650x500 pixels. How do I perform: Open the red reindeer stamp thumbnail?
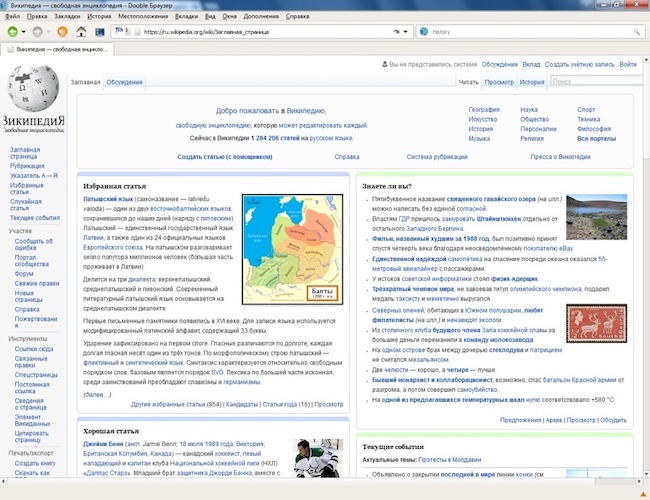pyautogui.click(x=597, y=323)
